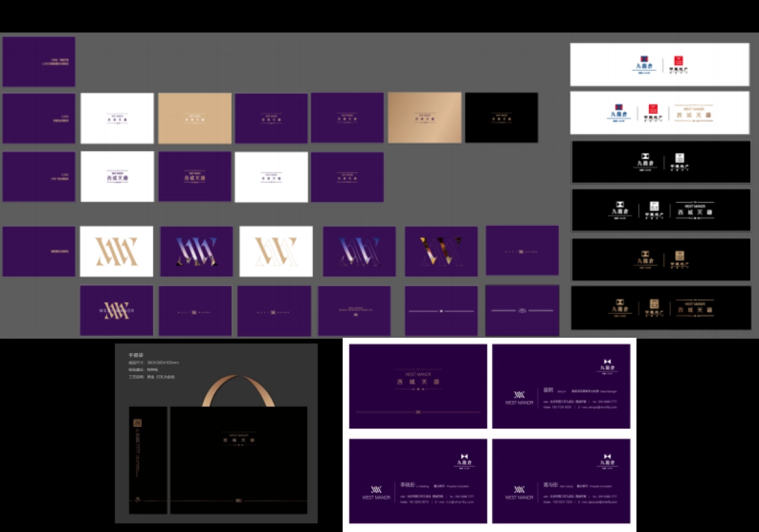Select the gold-photo filled W artboard

tap(441, 251)
